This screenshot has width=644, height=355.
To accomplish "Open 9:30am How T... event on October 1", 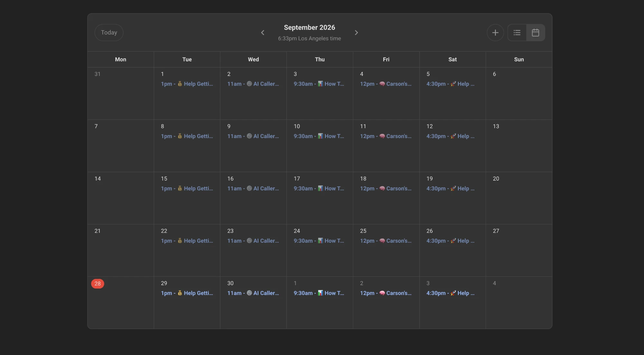I will [x=319, y=293].
